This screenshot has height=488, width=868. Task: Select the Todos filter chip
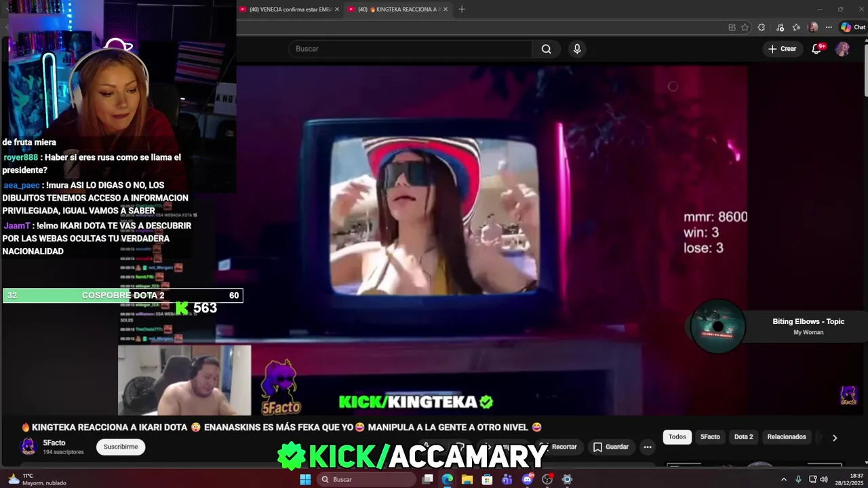[677, 437]
